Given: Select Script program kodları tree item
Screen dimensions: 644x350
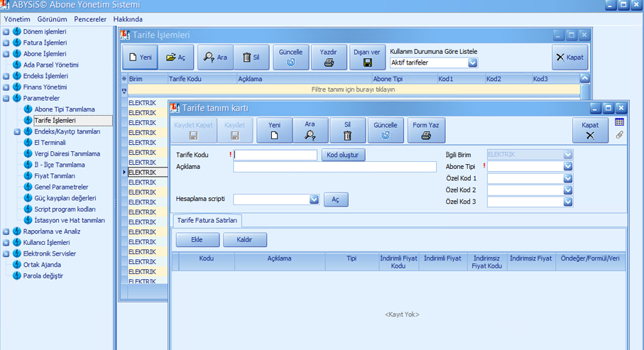Looking at the screenshot, I should pyautogui.click(x=65, y=209).
